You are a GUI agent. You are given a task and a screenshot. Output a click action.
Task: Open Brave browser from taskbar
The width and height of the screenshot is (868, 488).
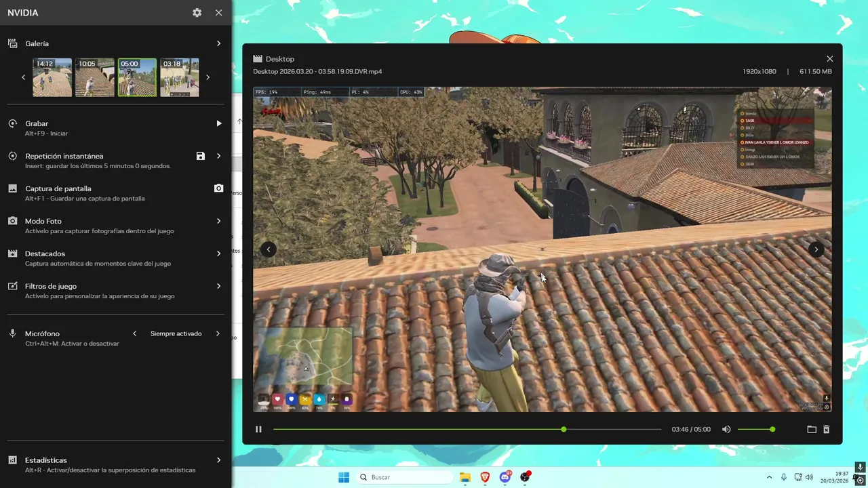[x=485, y=477]
